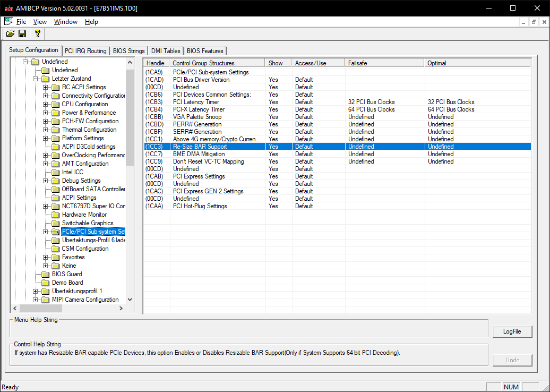Image resolution: width=550 pixels, height=392 pixels.
Task: Click the folder icon for Letzter Zustand
Action: 46,79
